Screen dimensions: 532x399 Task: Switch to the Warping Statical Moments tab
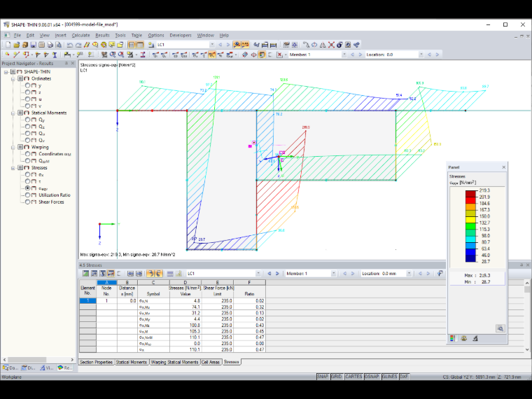tap(174, 362)
